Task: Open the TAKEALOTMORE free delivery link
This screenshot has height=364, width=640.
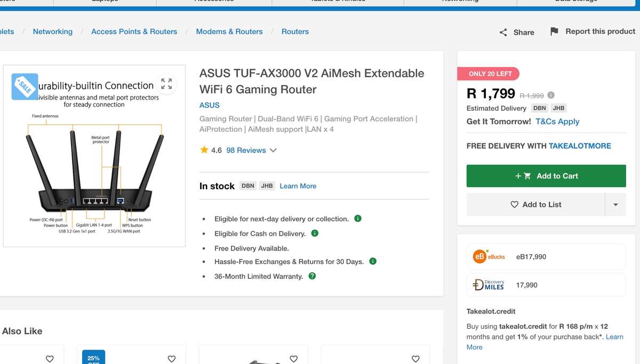Action: [x=580, y=145]
